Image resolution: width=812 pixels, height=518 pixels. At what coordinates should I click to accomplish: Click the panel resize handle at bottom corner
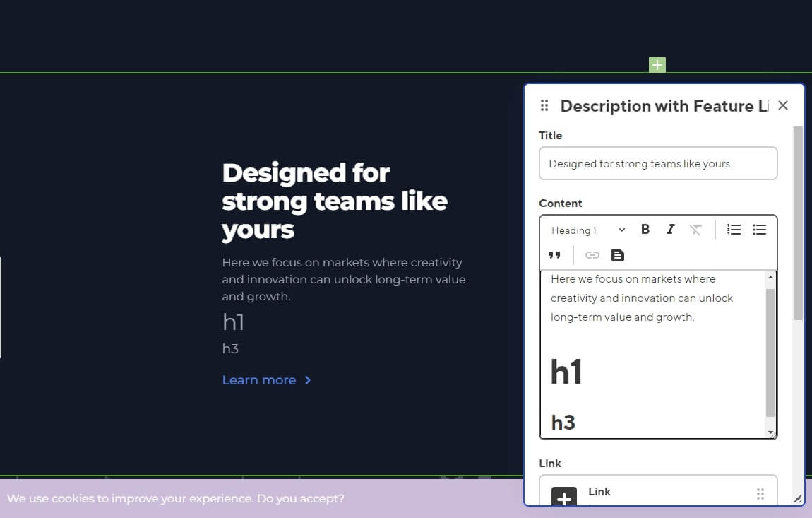(797, 499)
